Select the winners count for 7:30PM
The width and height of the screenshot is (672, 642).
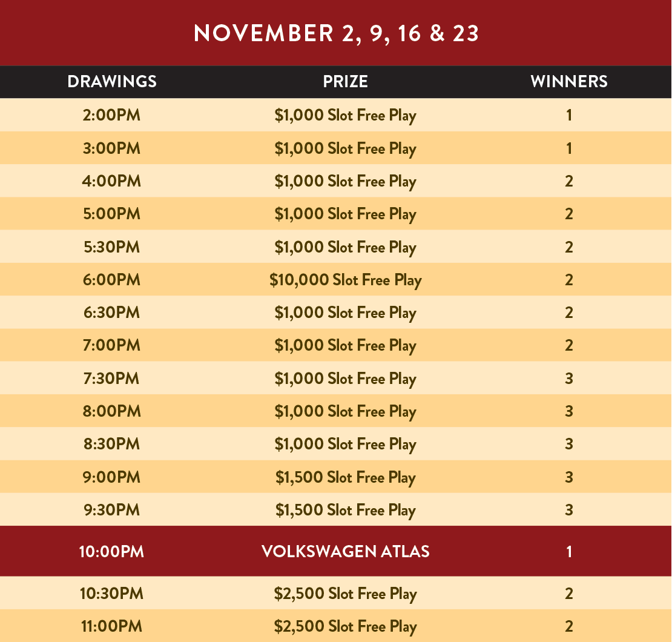pos(569,379)
